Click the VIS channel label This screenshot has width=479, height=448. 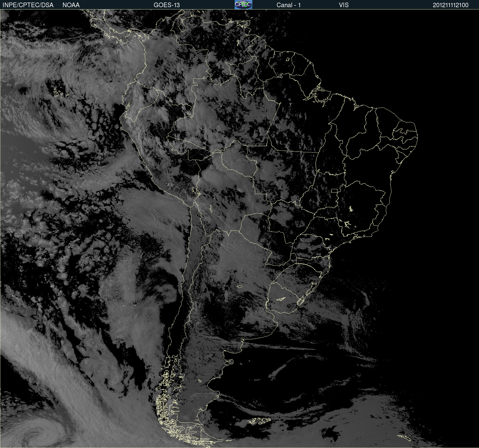click(x=344, y=5)
